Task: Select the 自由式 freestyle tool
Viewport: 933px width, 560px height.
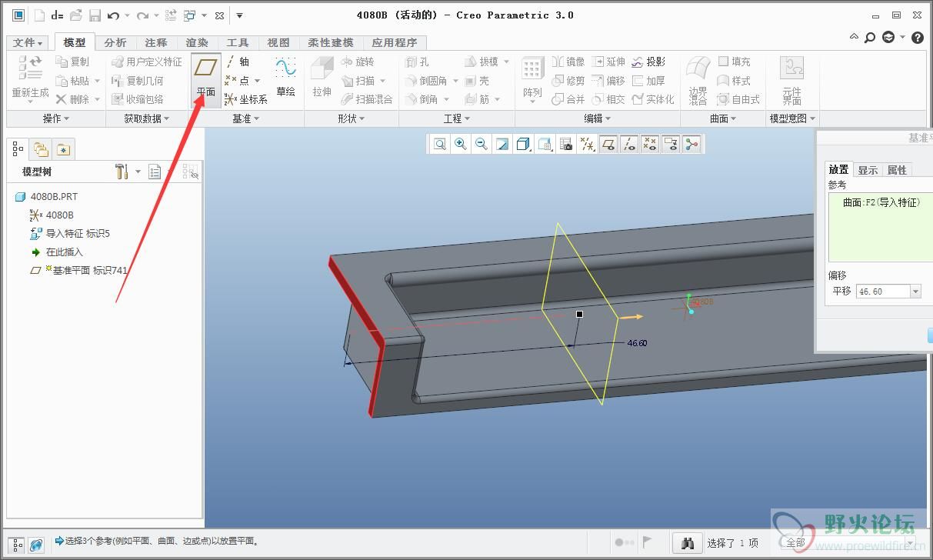Action: coord(738,98)
